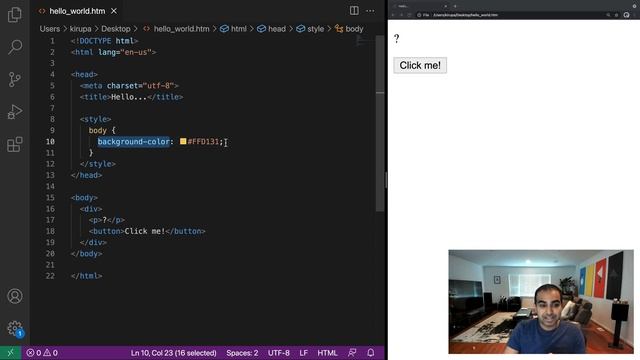Click the feedback icon in status bar
The image size is (640, 360).
[352, 353]
